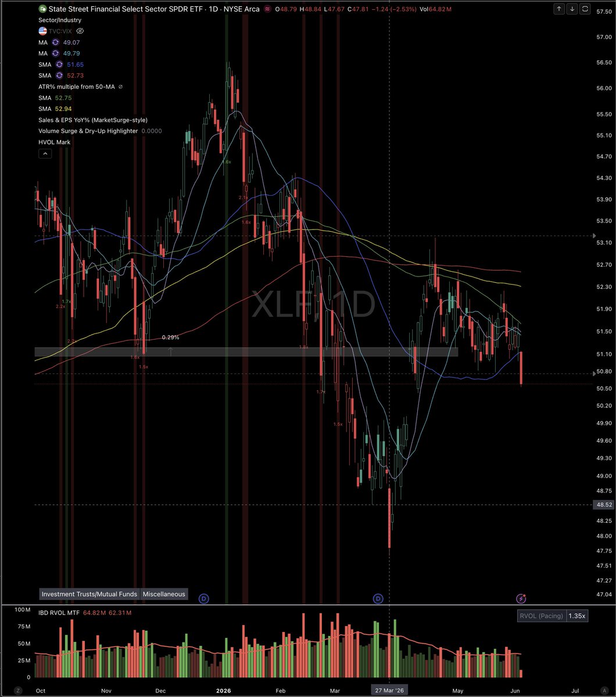Click the maximize pane icon
616x697 pixels.
click(x=585, y=9)
